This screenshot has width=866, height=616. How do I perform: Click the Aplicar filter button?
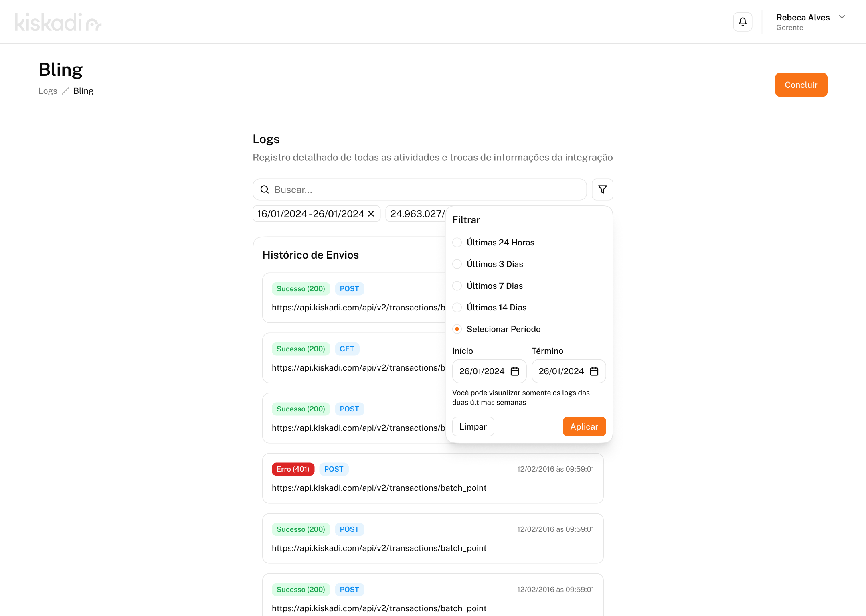click(x=584, y=427)
